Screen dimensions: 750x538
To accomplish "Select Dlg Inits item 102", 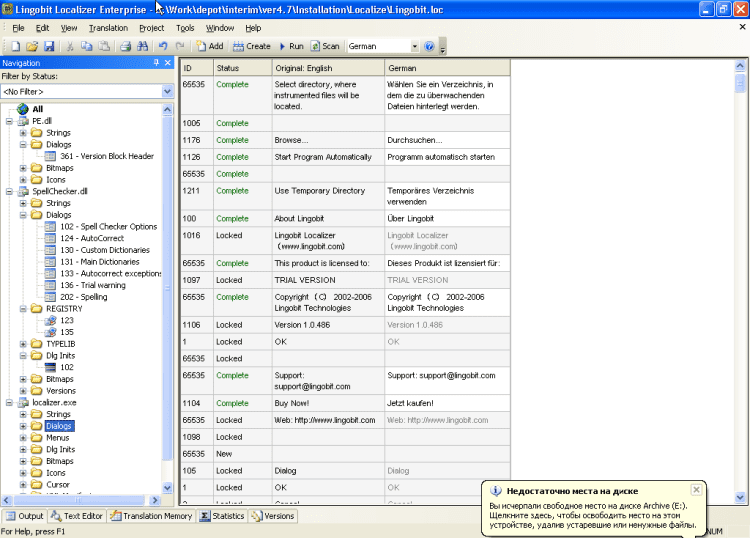I will coord(59,367).
